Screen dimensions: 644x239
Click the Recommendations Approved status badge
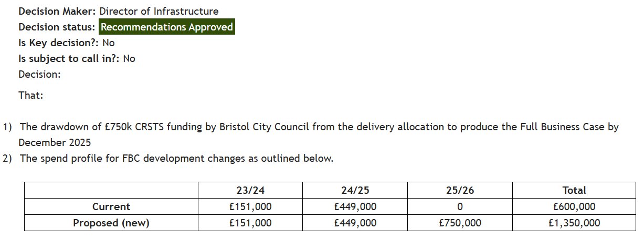[x=167, y=27]
